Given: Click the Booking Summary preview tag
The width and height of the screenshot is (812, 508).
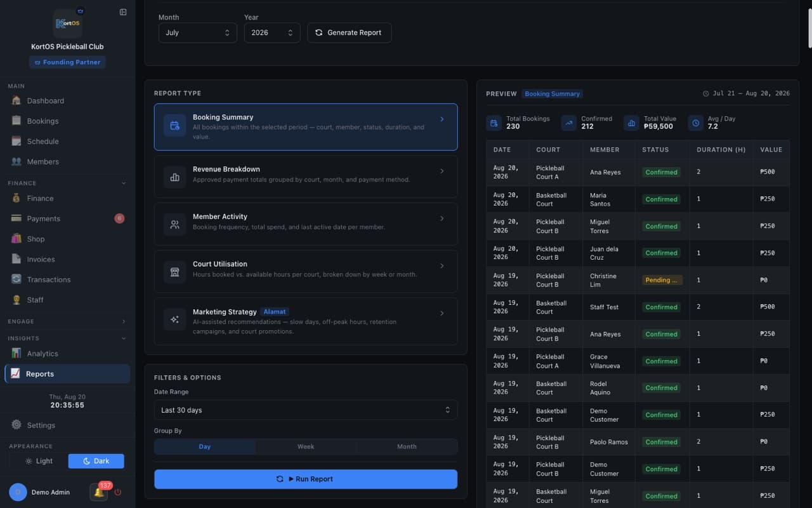Looking at the screenshot, I should 552,93.
